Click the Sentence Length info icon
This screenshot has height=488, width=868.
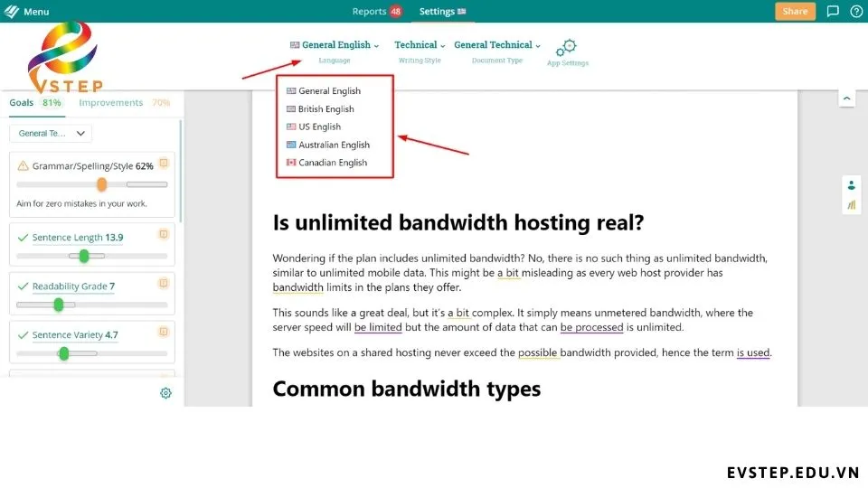pyautogui.click(x=164, y=234)
